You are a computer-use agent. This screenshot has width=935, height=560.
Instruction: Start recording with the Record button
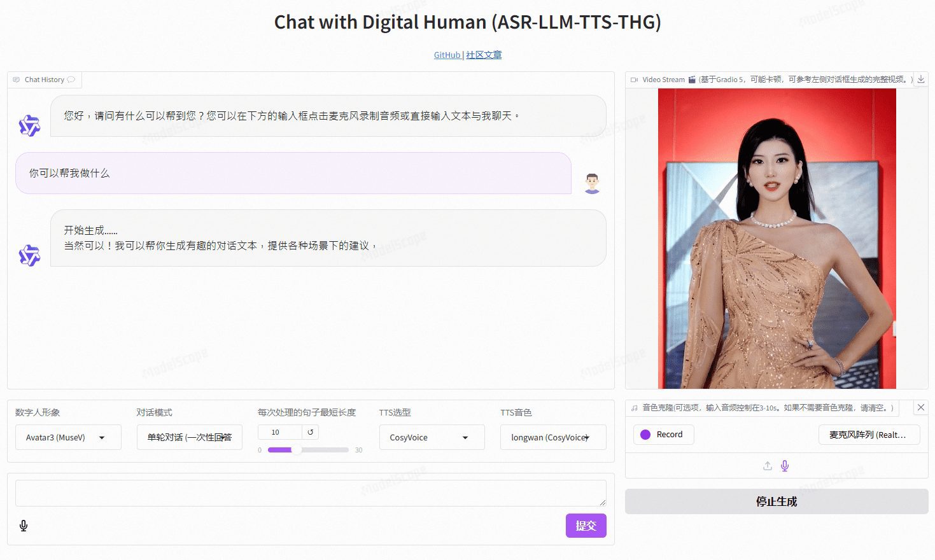pos(663,435)
